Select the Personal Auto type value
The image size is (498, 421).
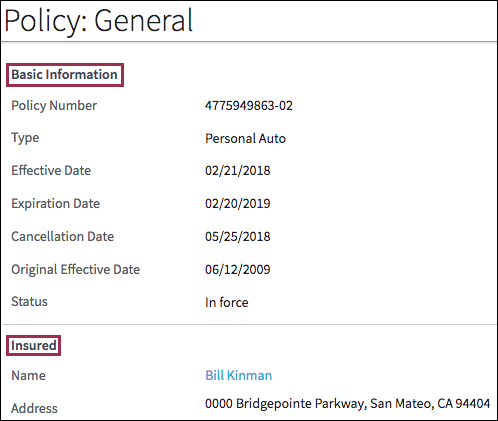(x=245, y=138)
